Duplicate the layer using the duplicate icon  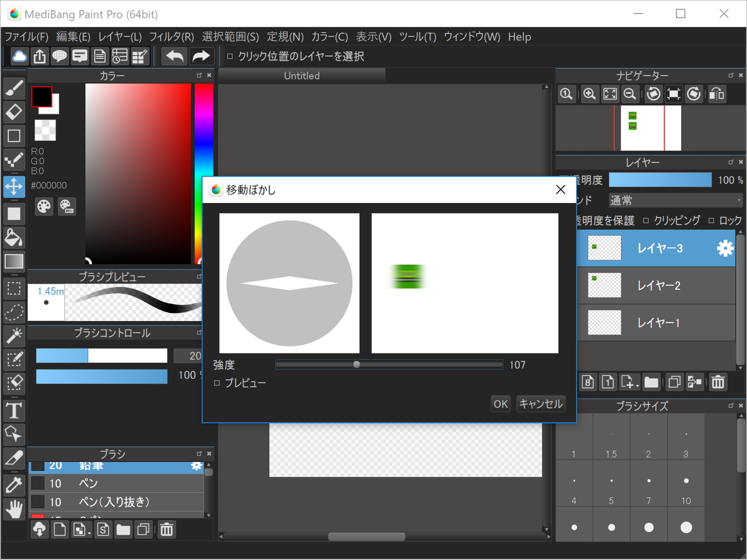tap(674, 382)
